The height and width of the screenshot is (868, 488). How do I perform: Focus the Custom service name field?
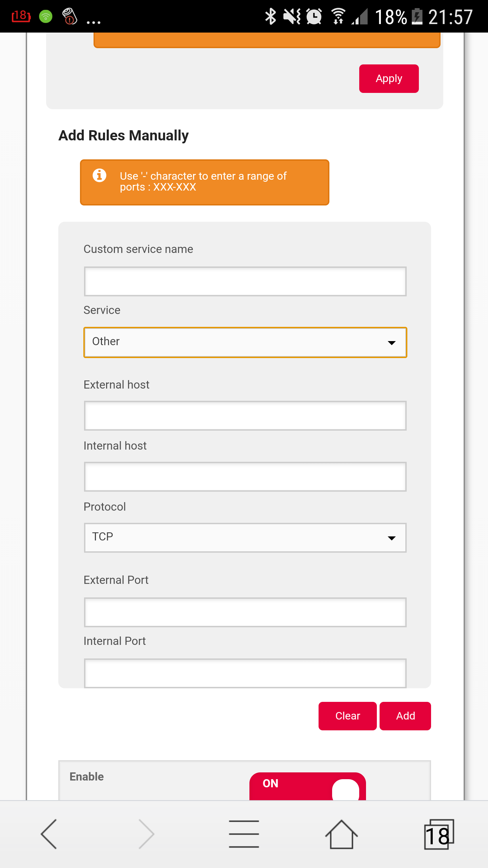click(x=245, y=281)
